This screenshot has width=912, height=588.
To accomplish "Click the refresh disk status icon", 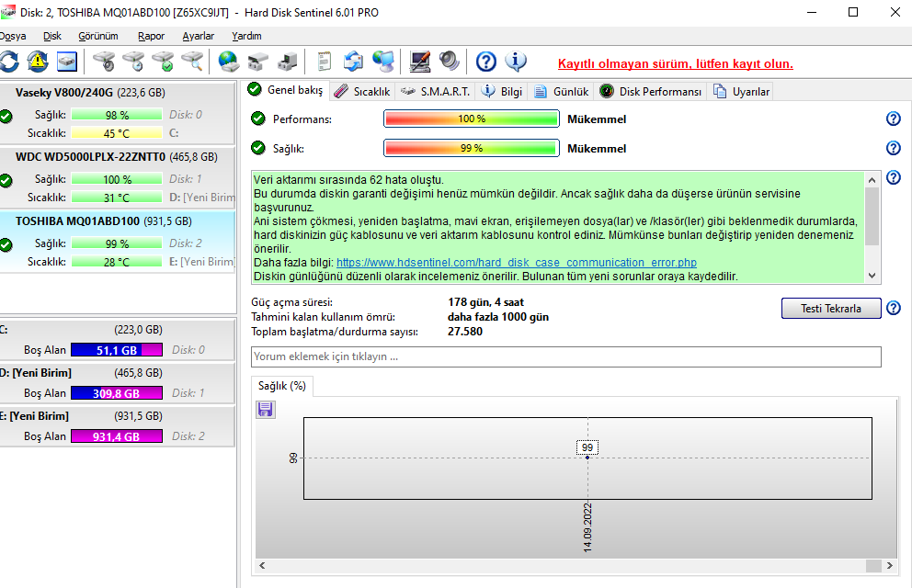I will coord(8,62).
